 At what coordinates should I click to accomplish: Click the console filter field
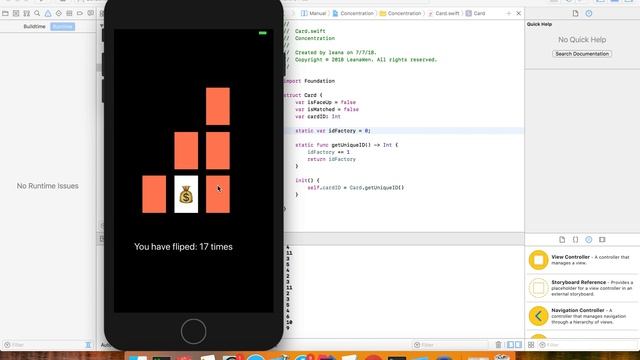click(x=450, y=345)
